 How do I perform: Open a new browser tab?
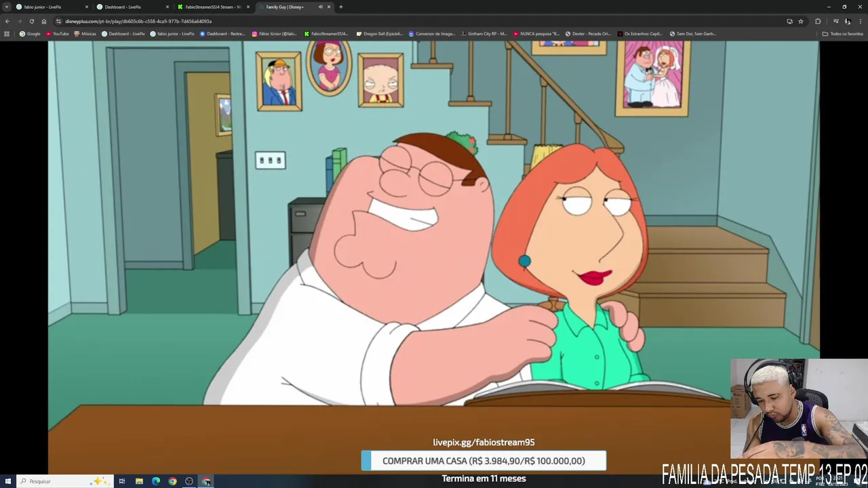340,7
